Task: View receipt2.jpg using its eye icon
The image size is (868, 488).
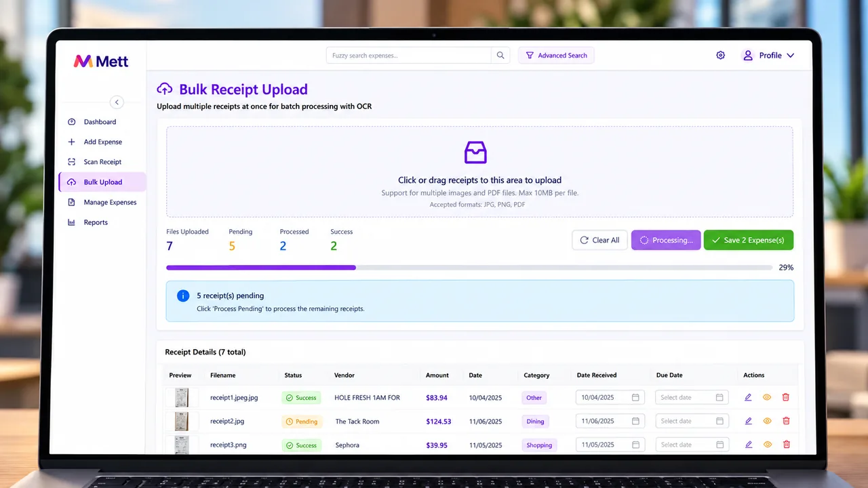Action: (x=767, y=422)
